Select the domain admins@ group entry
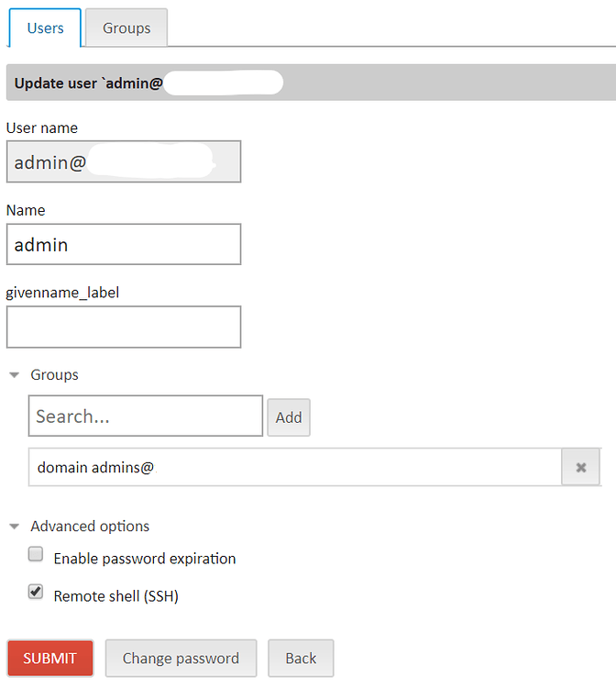 [x=294, y=467]
